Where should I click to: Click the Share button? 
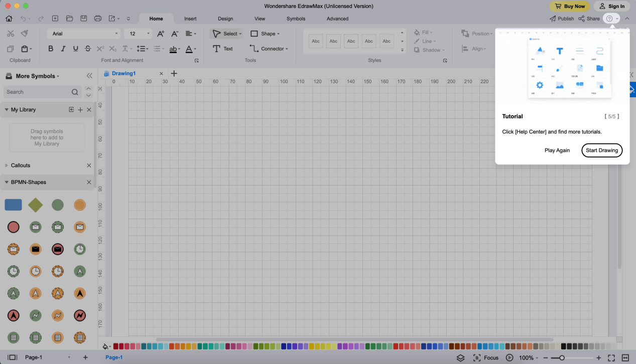click(589, 19)
